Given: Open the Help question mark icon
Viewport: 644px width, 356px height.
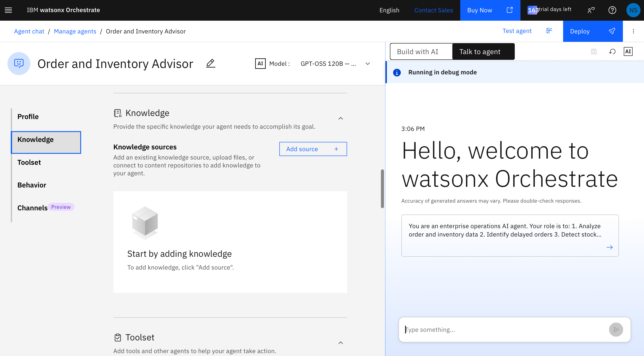Looking at the screenshot, I should pyautogui.click(x=612, y=10).
